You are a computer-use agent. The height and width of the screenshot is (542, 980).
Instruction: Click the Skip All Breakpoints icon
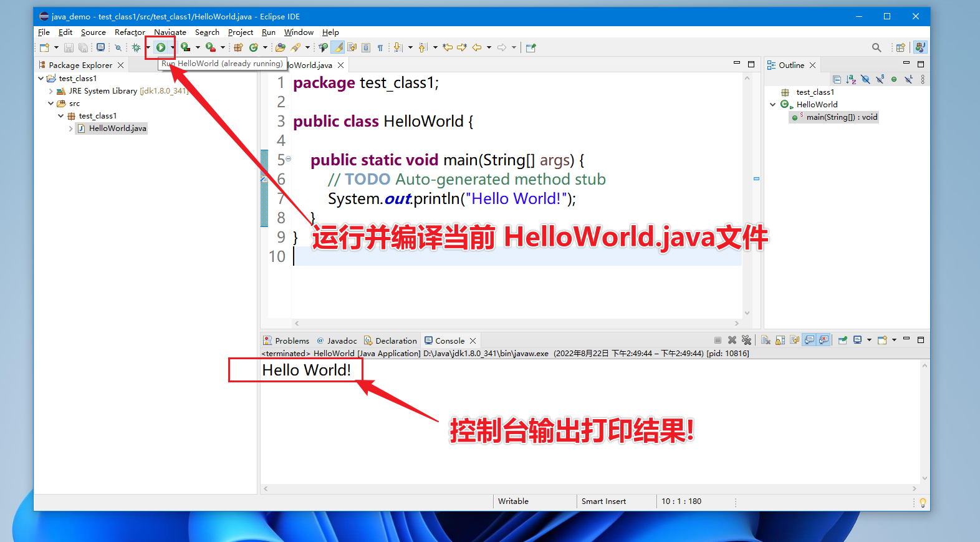118,47
